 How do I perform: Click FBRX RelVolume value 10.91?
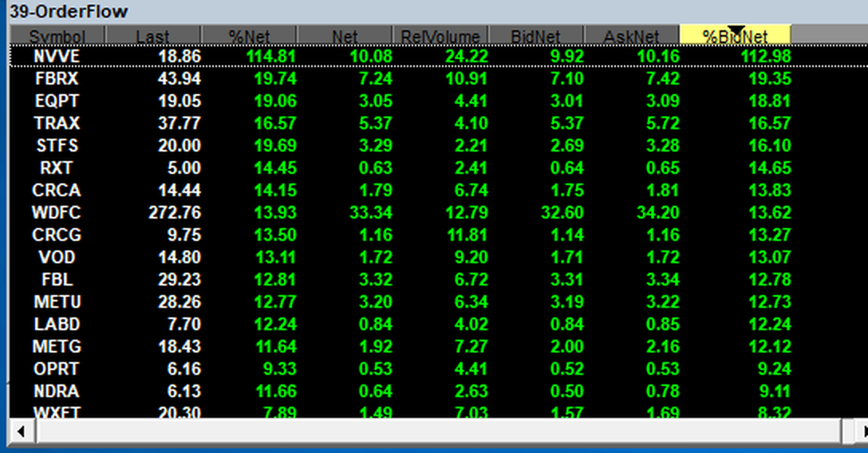point(467,78)
